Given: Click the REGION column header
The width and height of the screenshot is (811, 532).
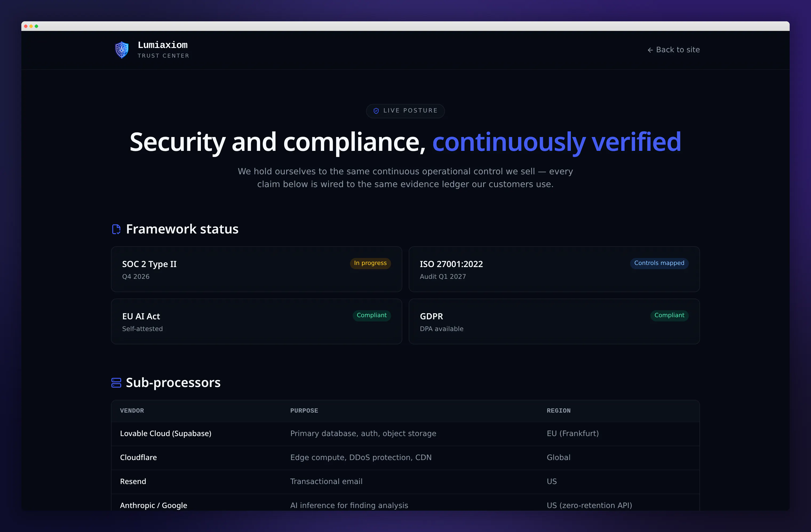Looking at the screenshot, I should pyautogui.click(x=559, y=410).
